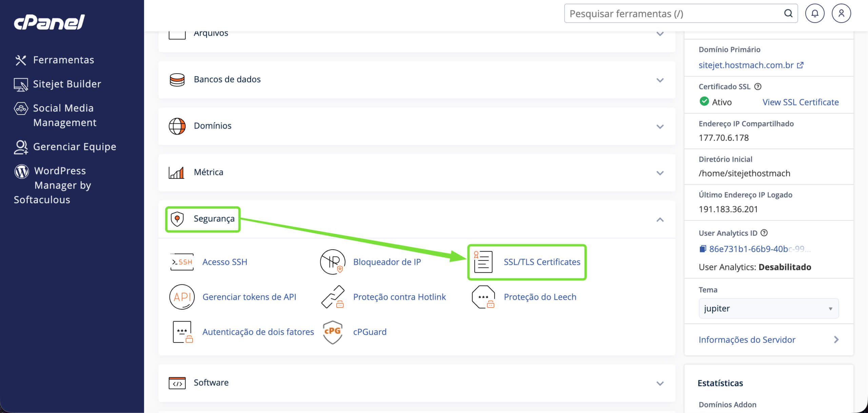Screen dimensions: 868x413
Task: Click the Informações do Servidor arrow
Action: pos(836,340)
